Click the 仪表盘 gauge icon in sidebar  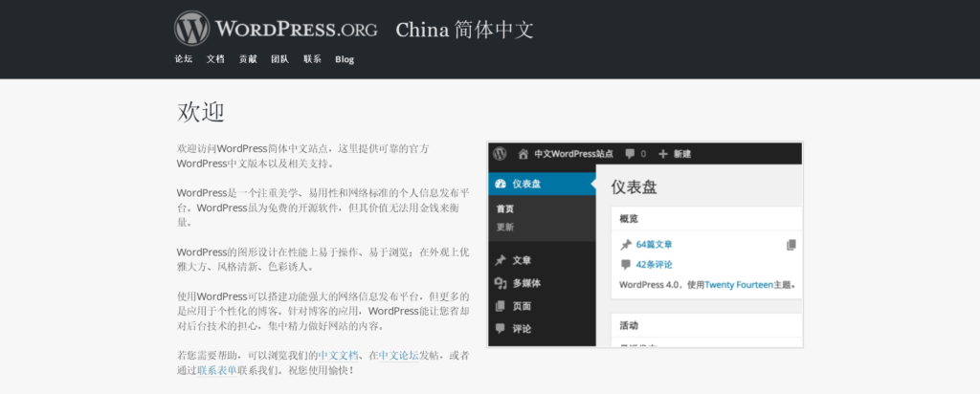tap(500, 184)
